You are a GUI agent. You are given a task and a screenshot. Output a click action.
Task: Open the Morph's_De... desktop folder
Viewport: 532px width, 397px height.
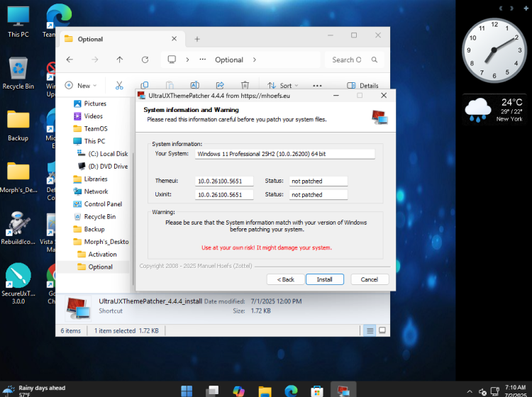point(18,177)
